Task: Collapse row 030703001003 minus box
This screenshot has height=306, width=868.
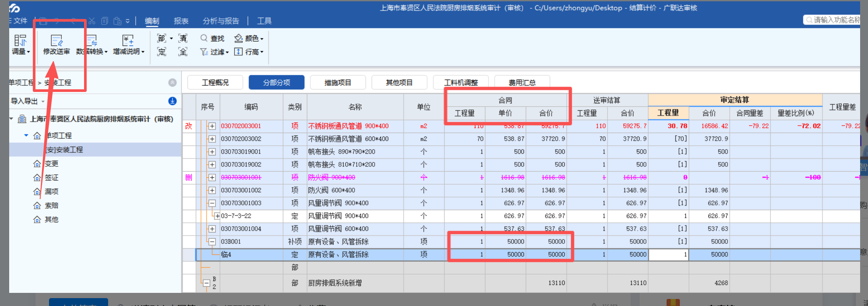Action: click(x=212, y=203)
